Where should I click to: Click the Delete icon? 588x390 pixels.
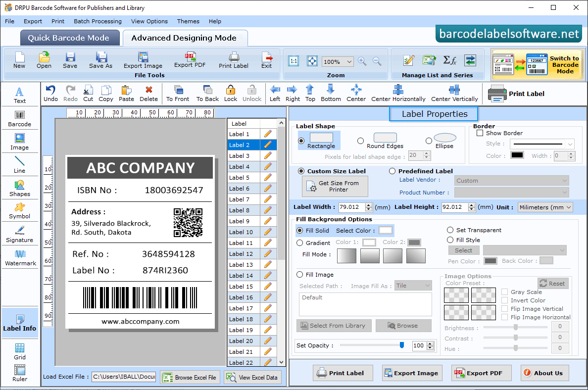148,94
